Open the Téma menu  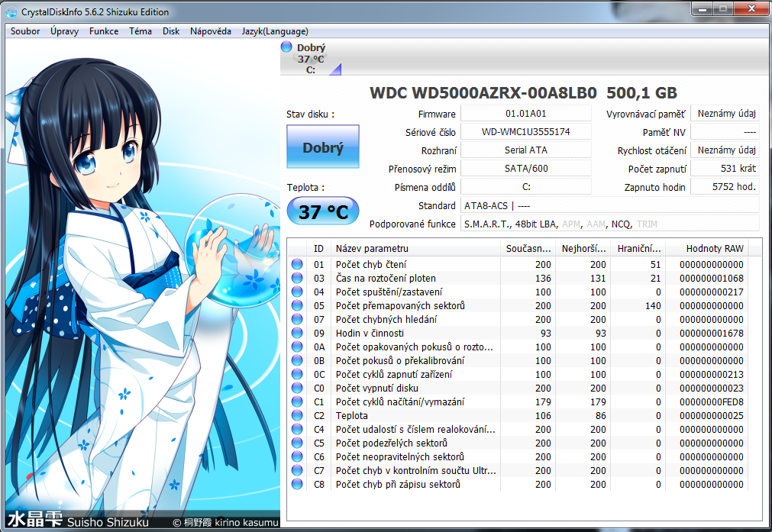(x=141, y=31)
